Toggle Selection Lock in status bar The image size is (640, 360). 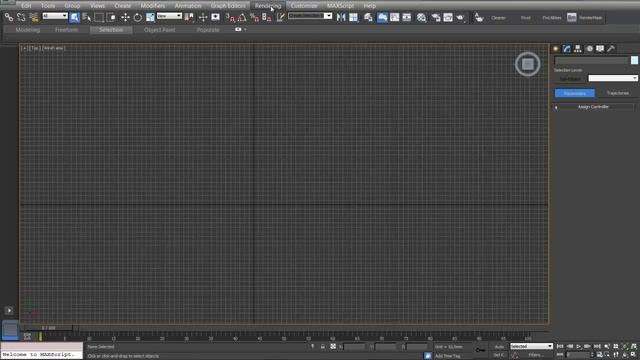[x=322, y=347]
